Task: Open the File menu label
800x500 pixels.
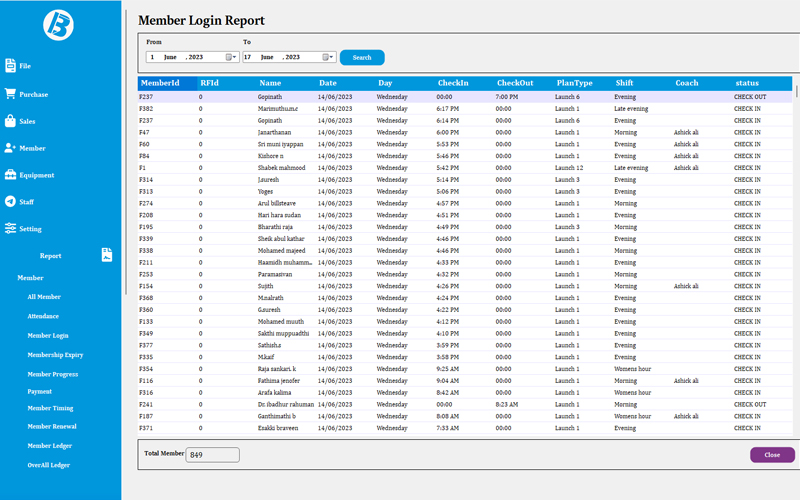Action: [25, 66]
